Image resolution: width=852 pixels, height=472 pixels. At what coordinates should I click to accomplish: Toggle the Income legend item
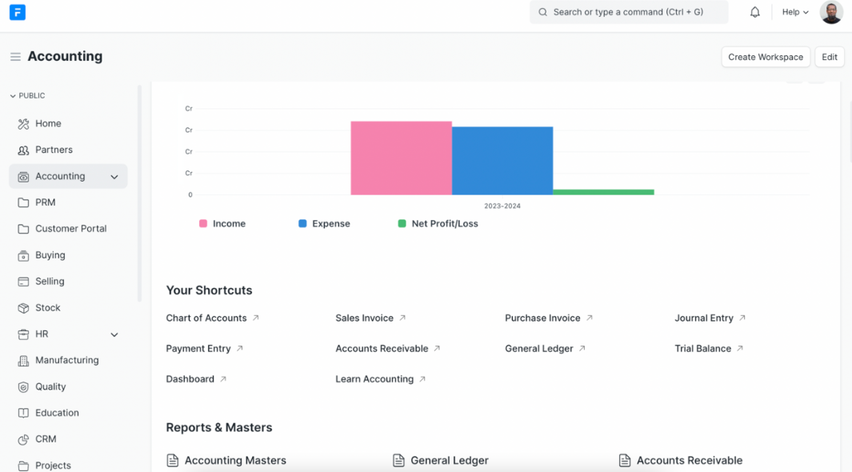pyautogui.click(x=222, y=224)
